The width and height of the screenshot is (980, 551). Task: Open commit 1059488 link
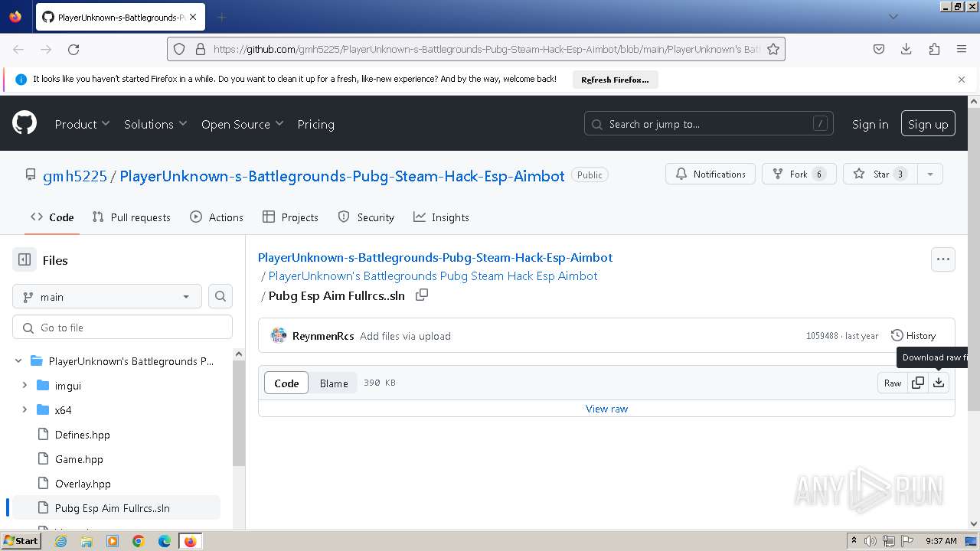coord(822,336)
